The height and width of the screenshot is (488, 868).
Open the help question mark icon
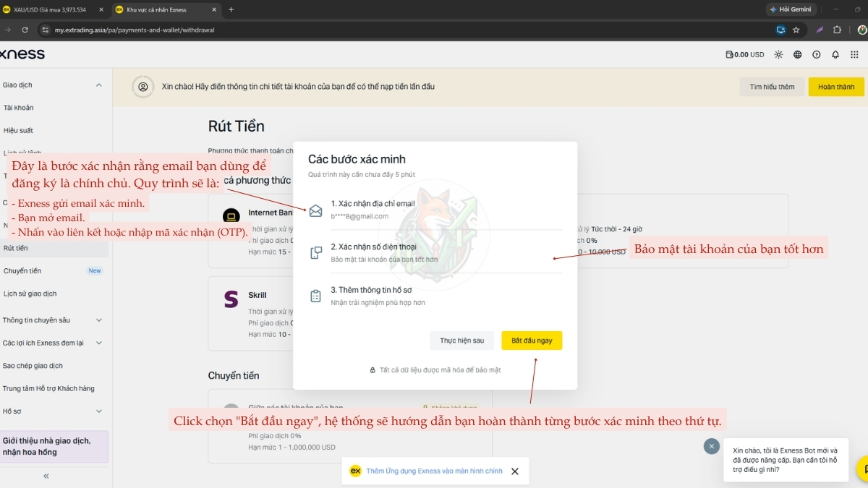(817, 54)
